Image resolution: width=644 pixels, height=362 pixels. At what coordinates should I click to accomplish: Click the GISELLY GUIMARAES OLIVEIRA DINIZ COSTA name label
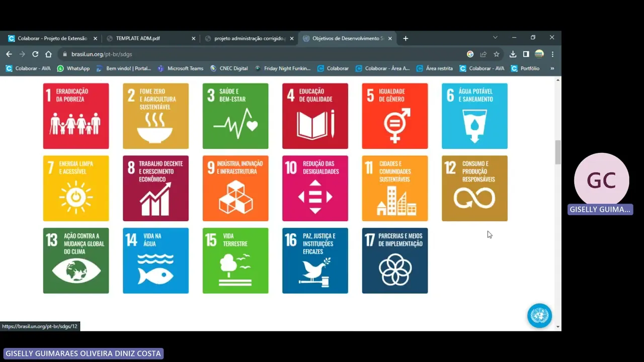tap(83, 353)
